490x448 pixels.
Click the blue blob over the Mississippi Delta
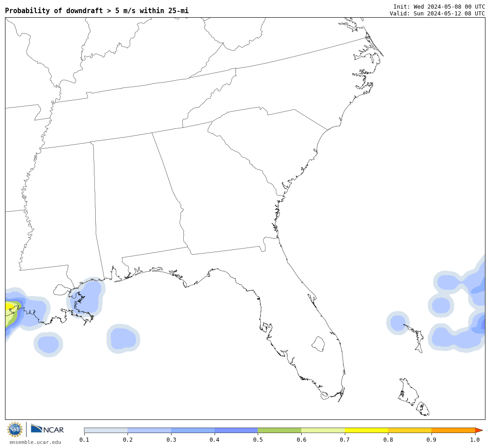(x=85, y=297)
